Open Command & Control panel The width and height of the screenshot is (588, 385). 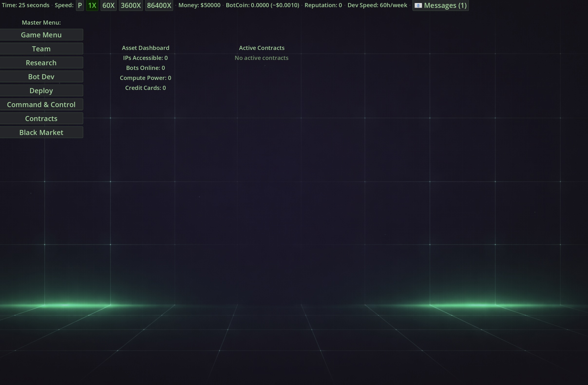pyautogui.click(x=41, y=105)
